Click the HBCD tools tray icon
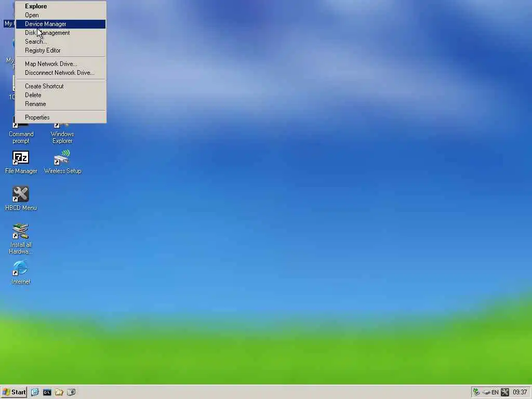This screenshot has width=532, height=399. 505,392
